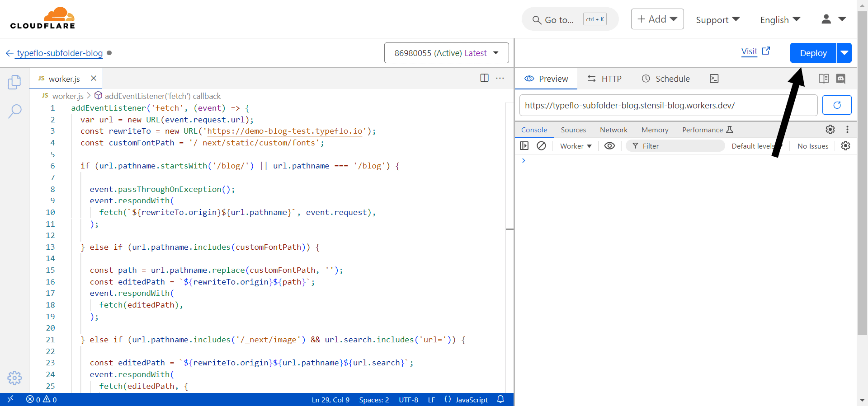The image size is (868, 406).
Task: Open the Search icon in editor sidebar
Action: pyautogui.click(x=14, y=111)
